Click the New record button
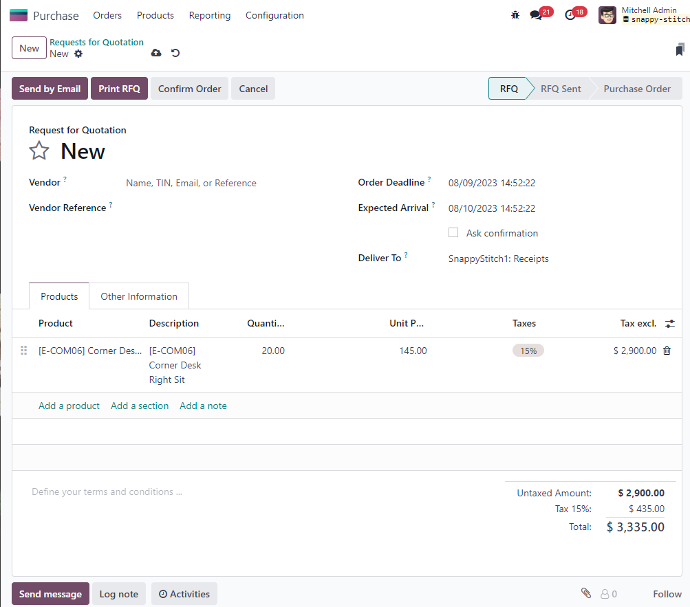690x607 pixels. [x=29, y=48]
